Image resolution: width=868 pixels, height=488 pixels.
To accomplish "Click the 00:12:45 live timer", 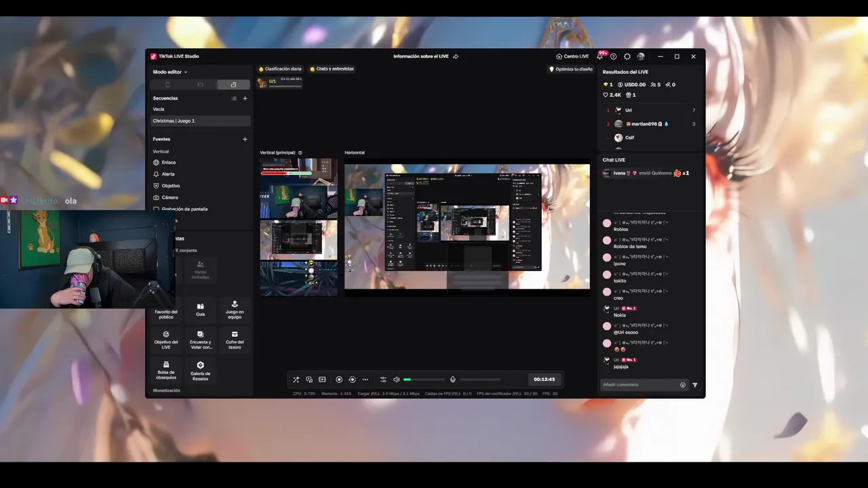I will (x=544, y=380).
